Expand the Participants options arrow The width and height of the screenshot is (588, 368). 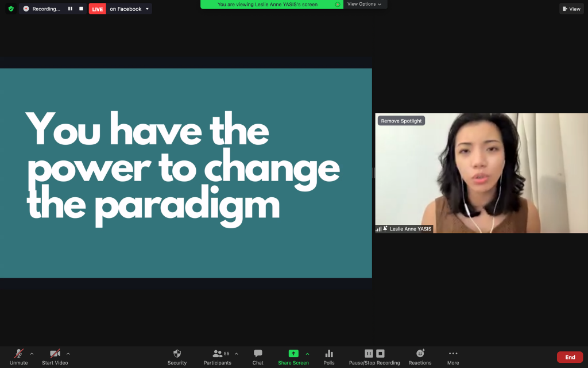[x=236, y=354]
